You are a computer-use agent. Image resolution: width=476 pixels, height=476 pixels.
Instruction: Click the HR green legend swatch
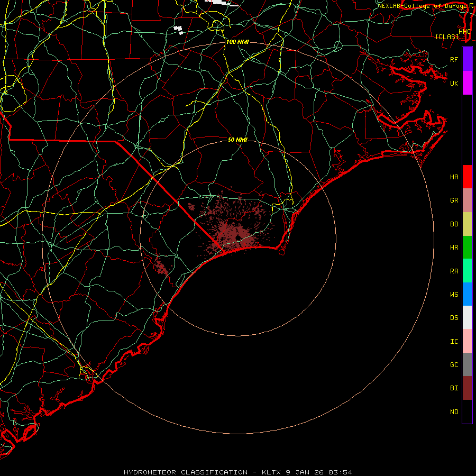click(x=467, y=248)
